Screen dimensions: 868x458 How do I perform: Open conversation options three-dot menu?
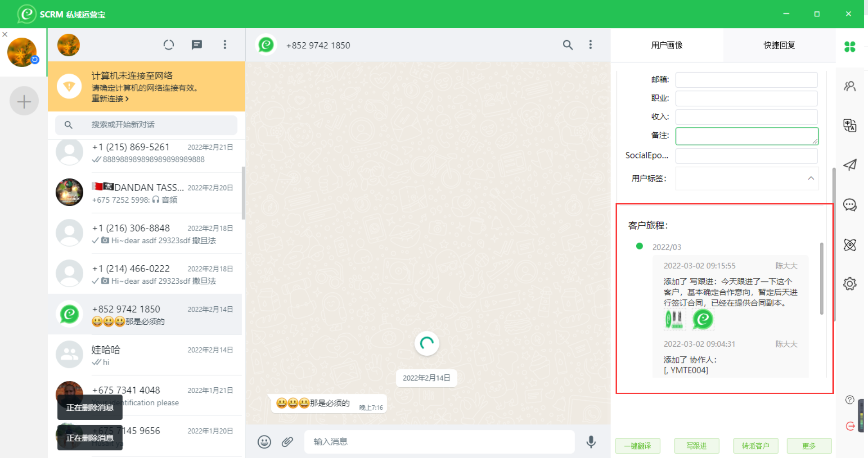[590, 45]
